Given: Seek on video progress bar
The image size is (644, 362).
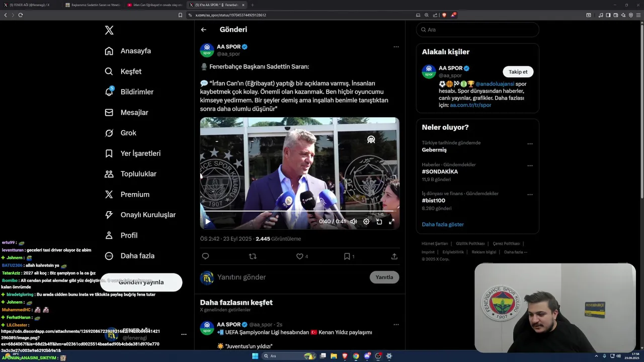Looking at the screenshot, I should pyautogui.click(x=300, y=211).
